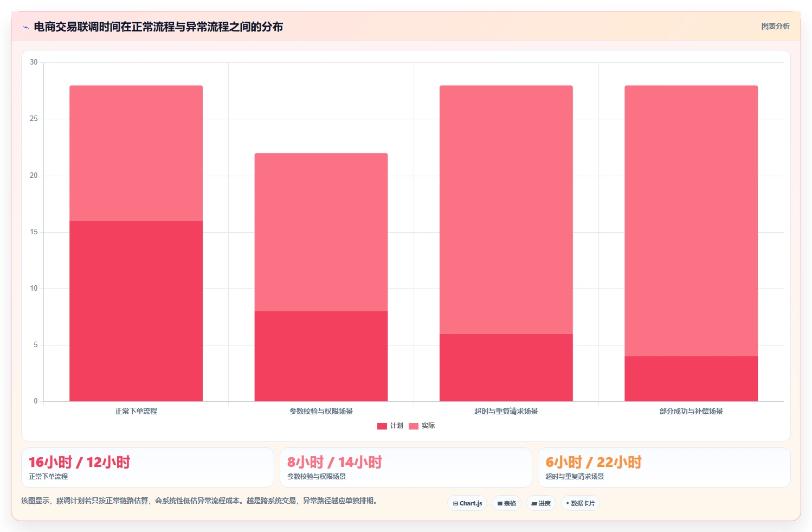Click the y-axis value 30
This screenshot has height=532, width=812.
click(x=34, y=62)
